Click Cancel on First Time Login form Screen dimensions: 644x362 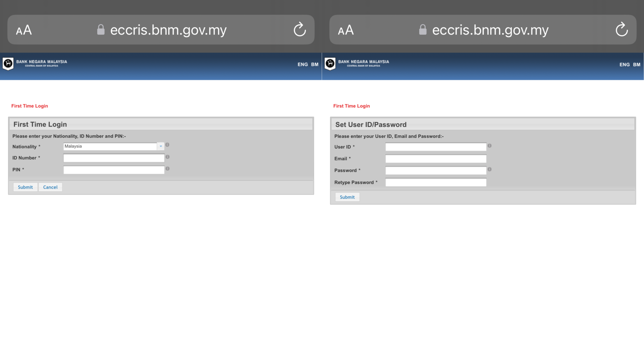[x=50, y=187]
